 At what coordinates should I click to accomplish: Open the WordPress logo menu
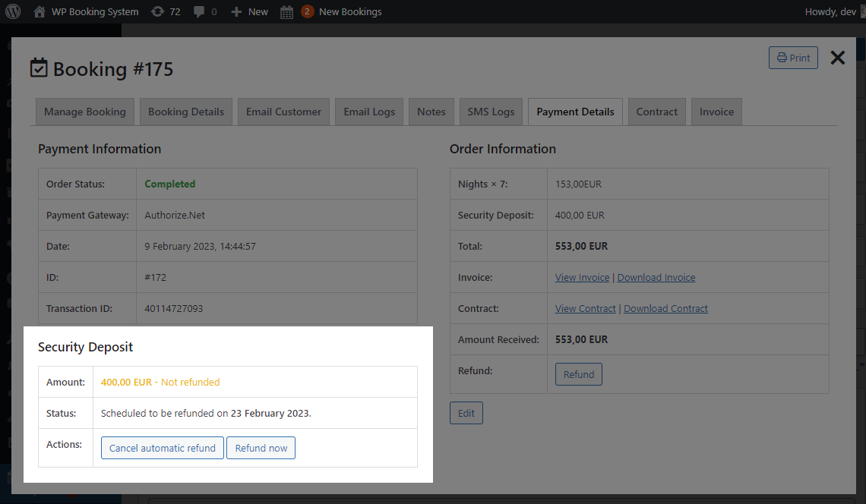13,11
